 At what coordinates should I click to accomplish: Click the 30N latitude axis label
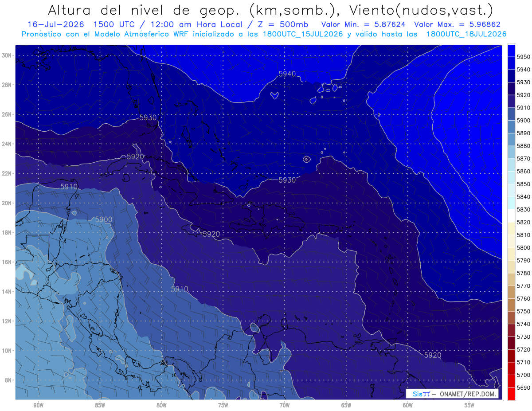[7, 55]
